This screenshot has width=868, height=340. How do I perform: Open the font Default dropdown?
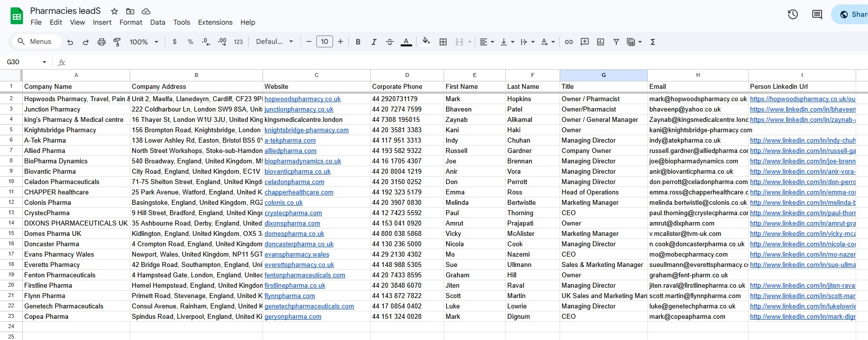tap(274, 42)
